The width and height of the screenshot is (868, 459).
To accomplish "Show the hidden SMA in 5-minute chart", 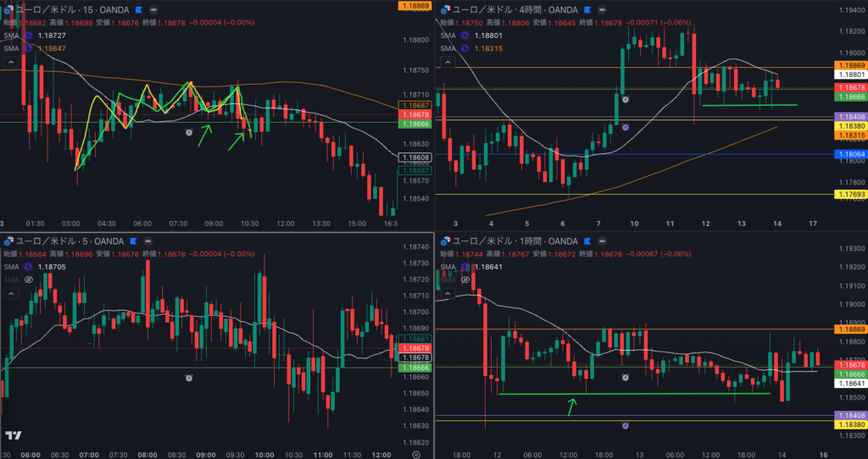I will coord(28,279).
